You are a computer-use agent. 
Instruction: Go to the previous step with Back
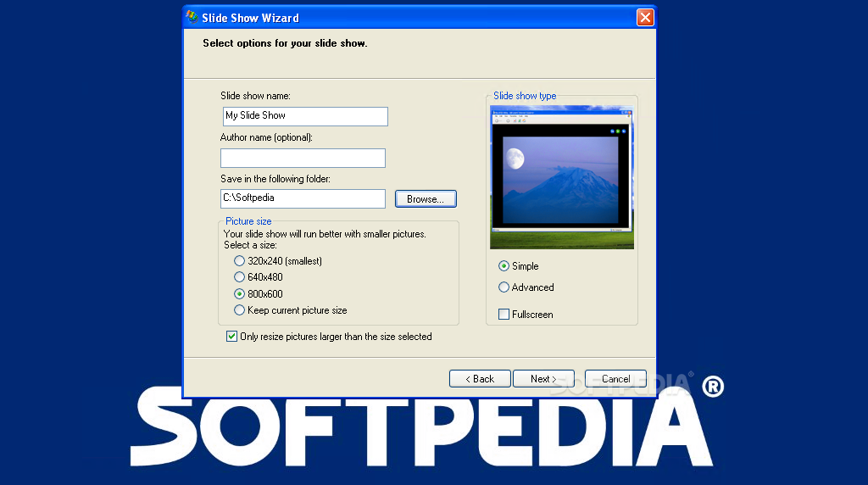click(480, 379)
